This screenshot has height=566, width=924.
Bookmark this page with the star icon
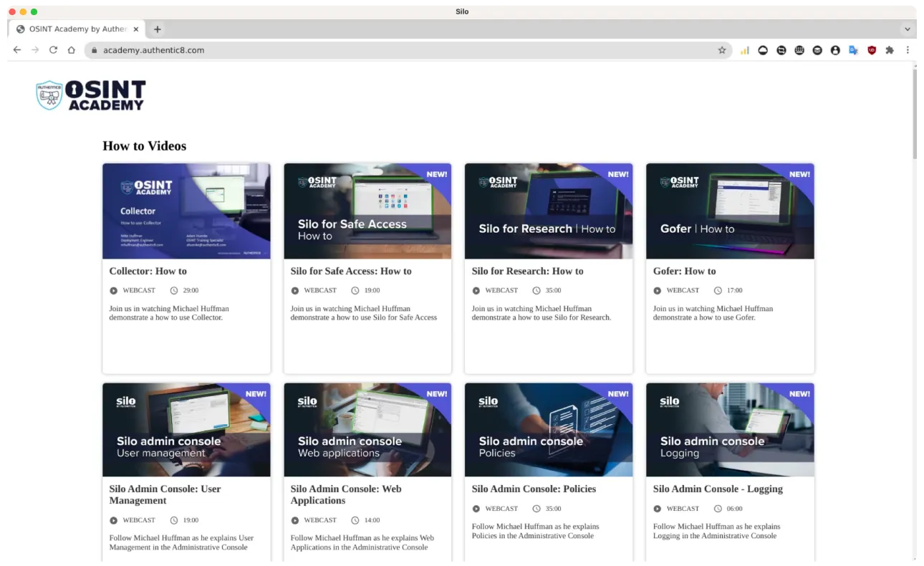(x=722, y=50)
